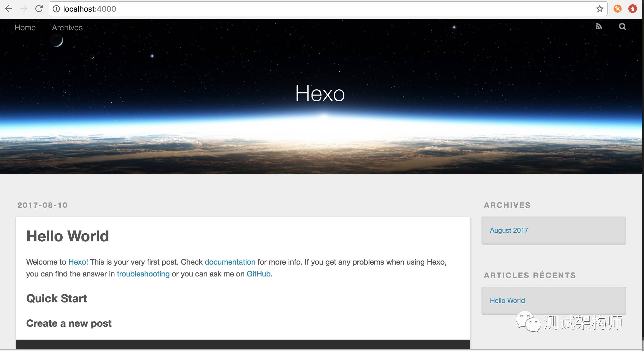The height and width of the screenshot is (351, 644).
Task: Click the Hexo site title
Action: 320,94
